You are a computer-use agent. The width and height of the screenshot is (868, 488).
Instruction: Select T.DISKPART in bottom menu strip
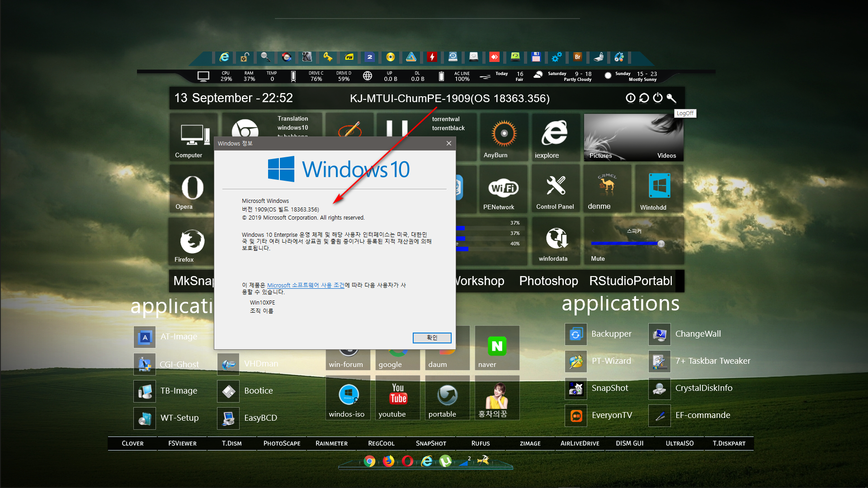[x=729, y=443]
